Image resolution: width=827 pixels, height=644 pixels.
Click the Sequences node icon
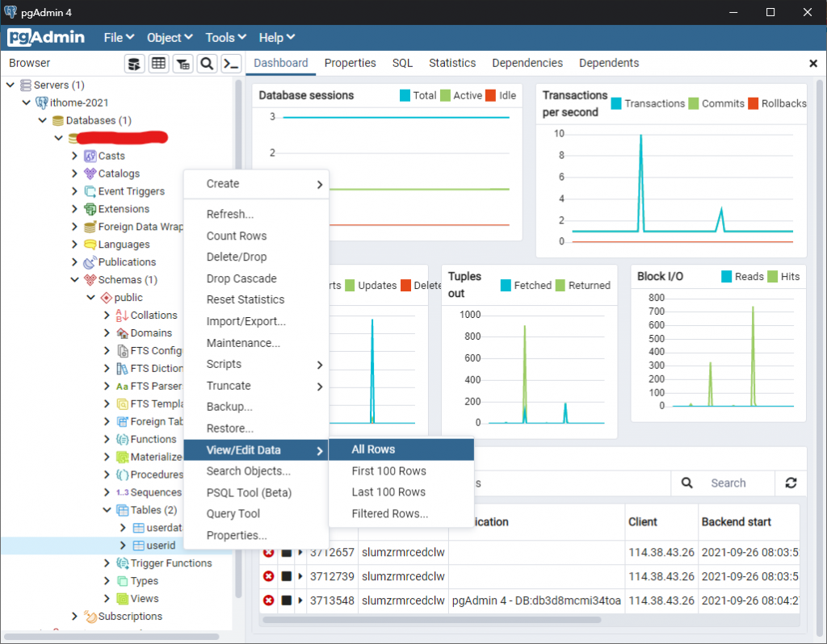coord(123,492)
